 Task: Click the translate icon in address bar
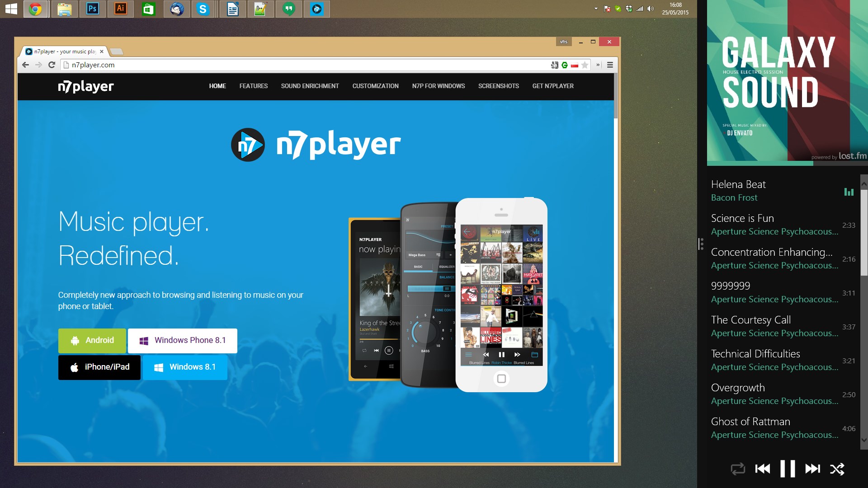coord(555,65)
